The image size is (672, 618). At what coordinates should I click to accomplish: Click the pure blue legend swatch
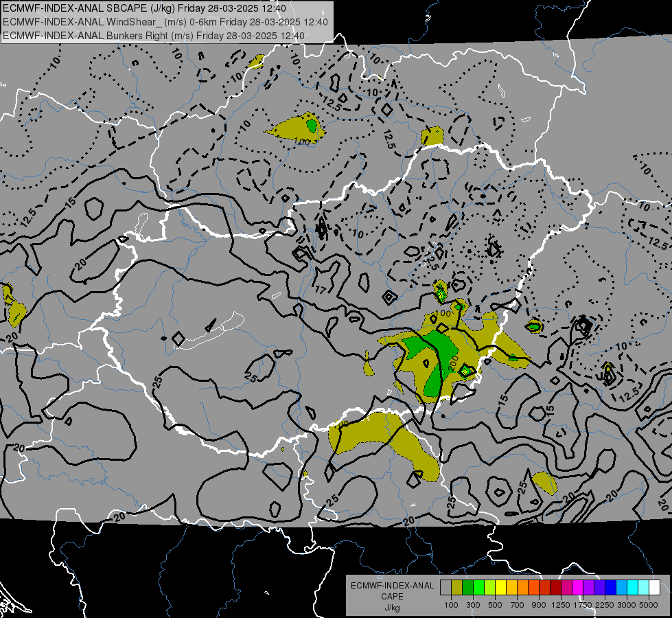610,587
